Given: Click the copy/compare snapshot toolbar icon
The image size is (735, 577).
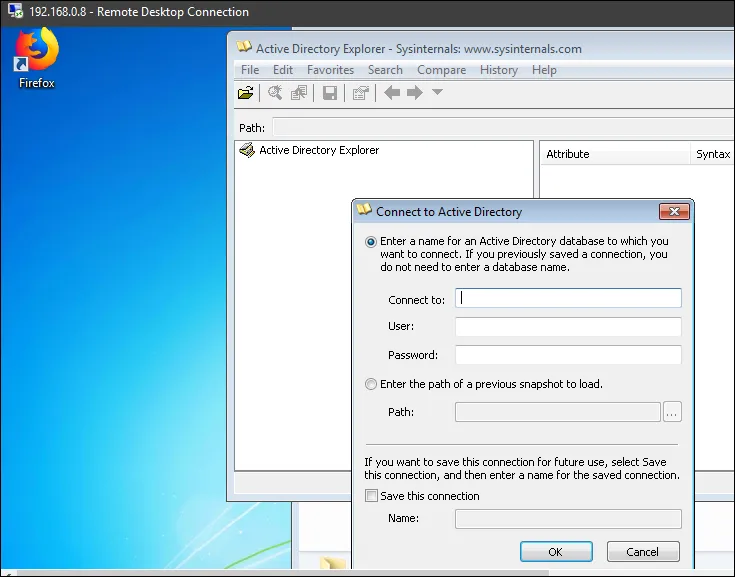Looking at the screenshot, I should click(299, 93).
